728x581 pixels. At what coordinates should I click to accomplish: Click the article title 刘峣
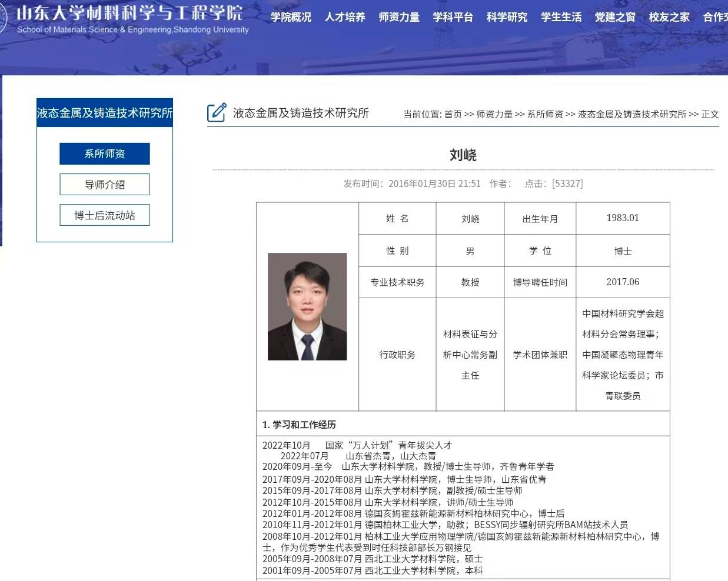(463, 155)
